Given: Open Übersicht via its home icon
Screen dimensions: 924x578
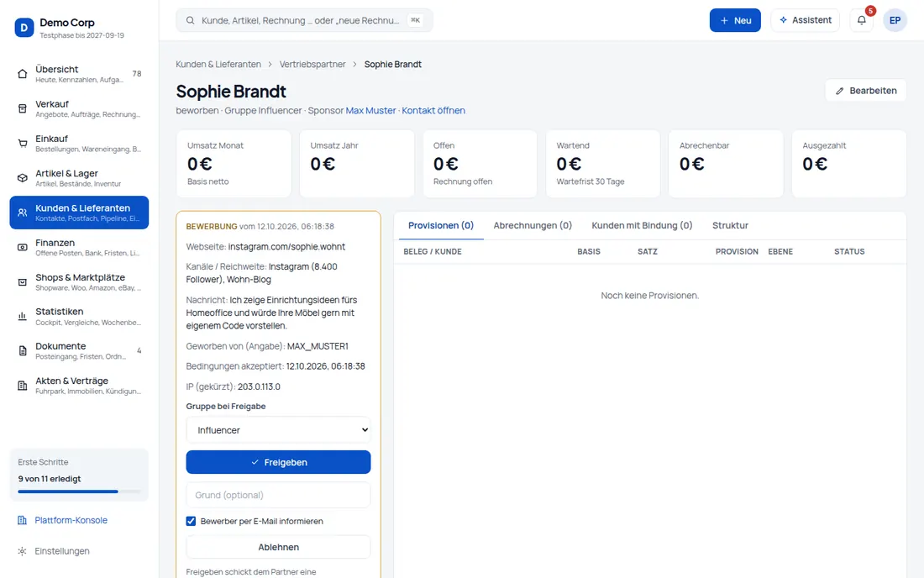Looking at the screenshot, I should click(x=23, y=74).
